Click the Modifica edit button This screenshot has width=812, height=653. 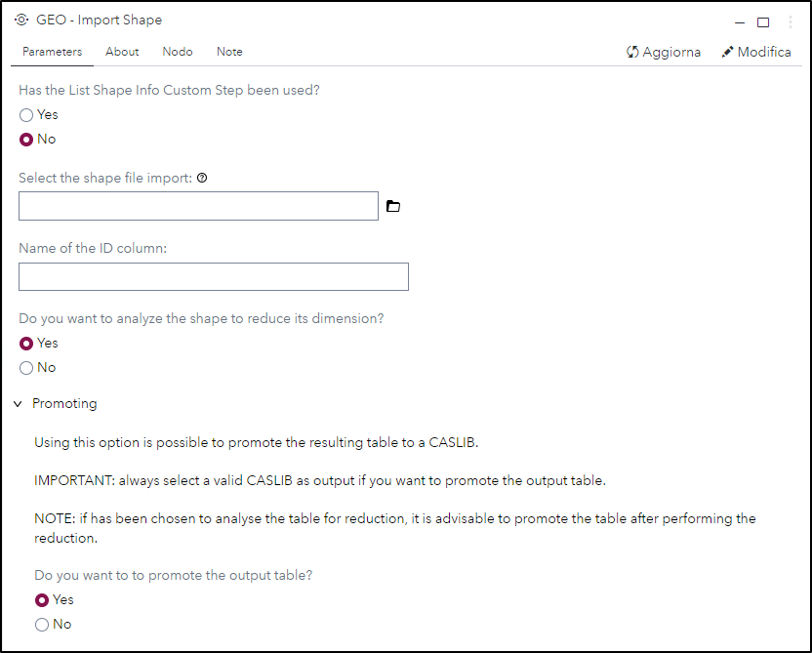pyautogui.click(x=756, y=52)
